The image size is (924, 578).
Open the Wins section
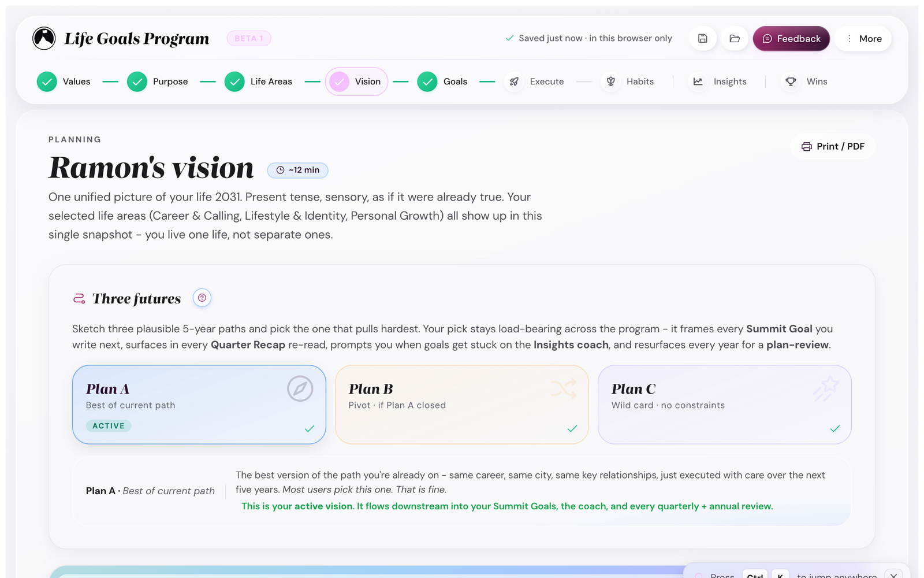pyautogui.click(x=804, y=81)
